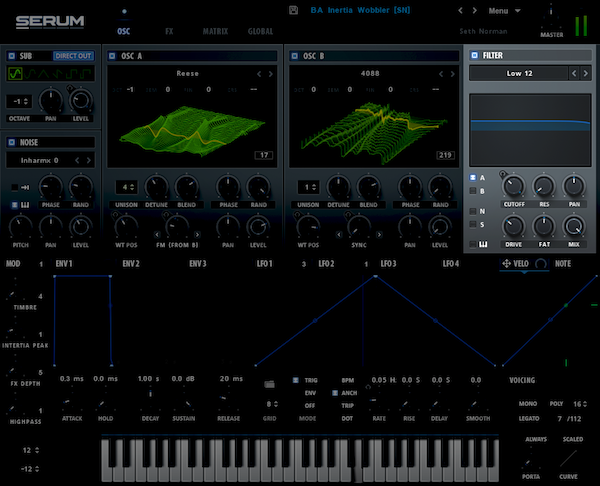
Task: Click the save preset floppy disk icon
Action: point(293,10)
